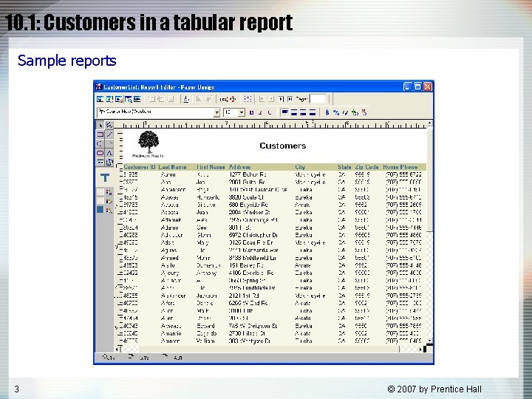
Task: Select the large T text tool
Action: (x=105, y=178)
